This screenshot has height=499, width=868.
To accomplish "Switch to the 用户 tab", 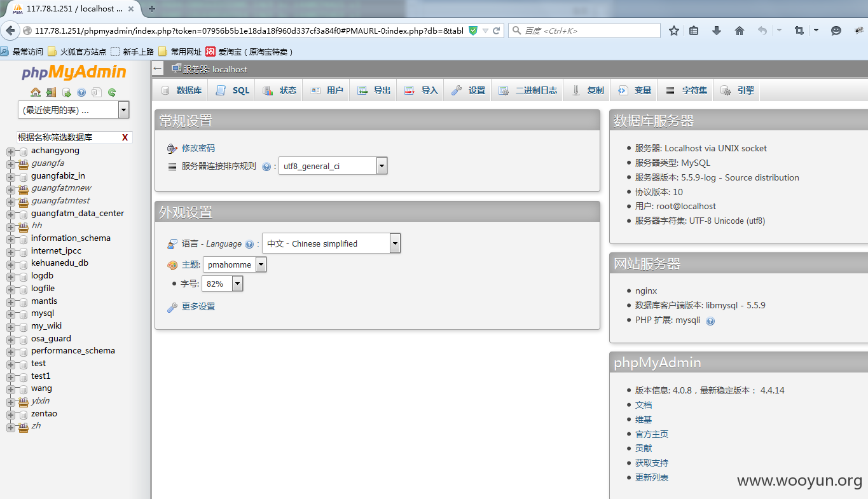I will click(x=326, y=90).
